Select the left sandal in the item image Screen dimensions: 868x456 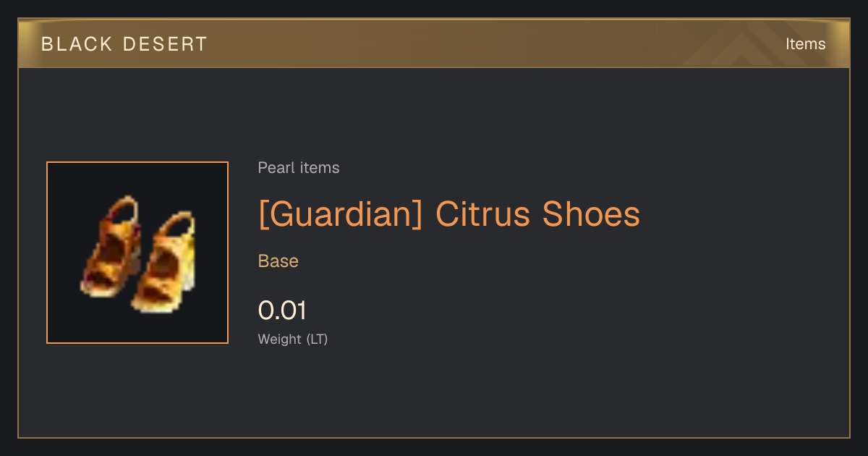[x=110, y=247]
